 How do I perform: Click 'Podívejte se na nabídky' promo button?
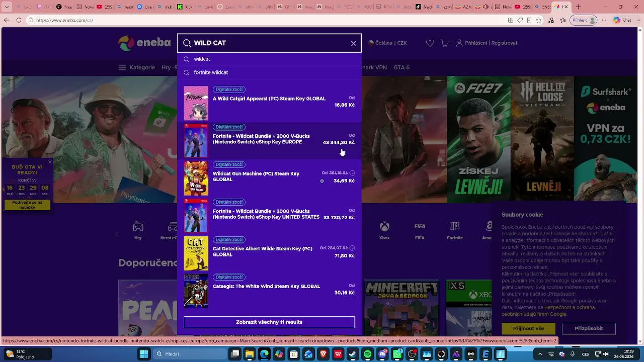click(27, 205)
